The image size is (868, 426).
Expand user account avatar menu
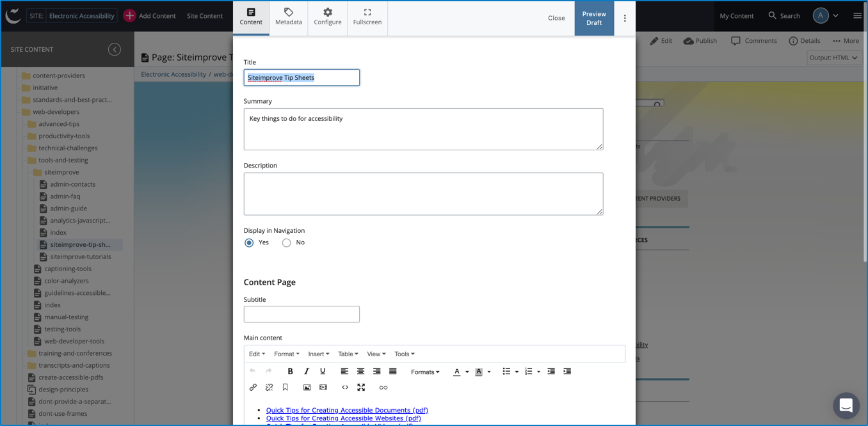(826, 16)
